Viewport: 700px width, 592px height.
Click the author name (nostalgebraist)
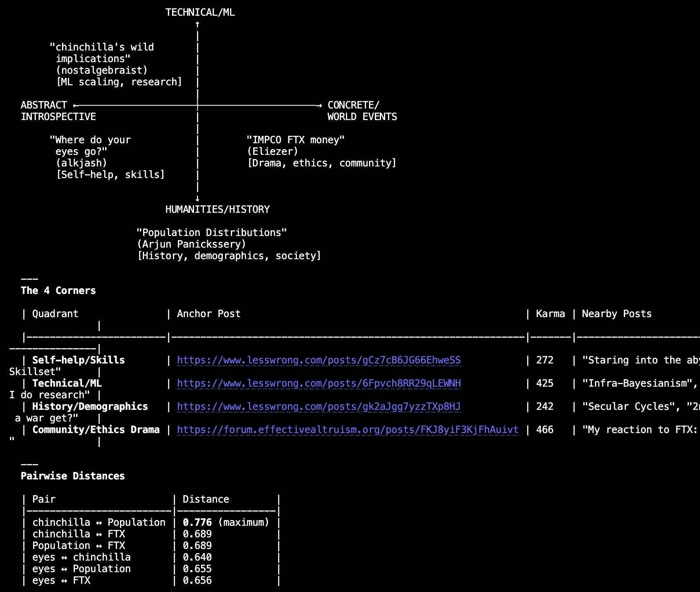pos(102,70)
